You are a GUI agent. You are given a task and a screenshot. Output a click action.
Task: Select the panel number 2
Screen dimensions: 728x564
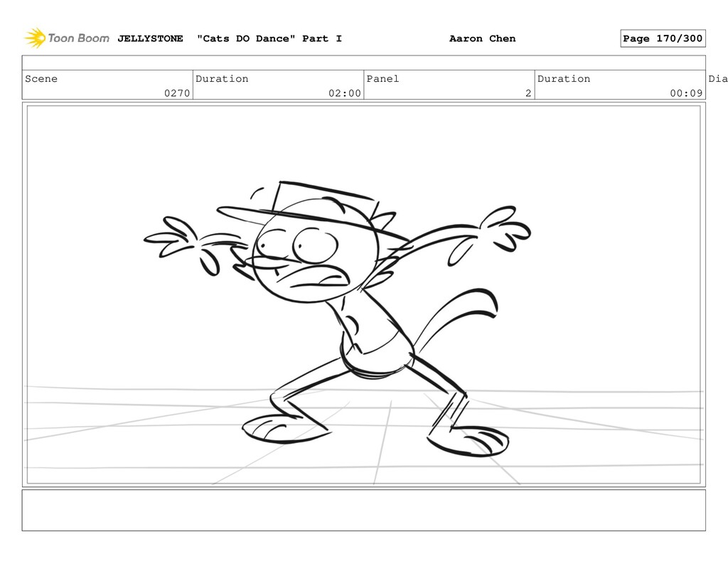(528, 93)
